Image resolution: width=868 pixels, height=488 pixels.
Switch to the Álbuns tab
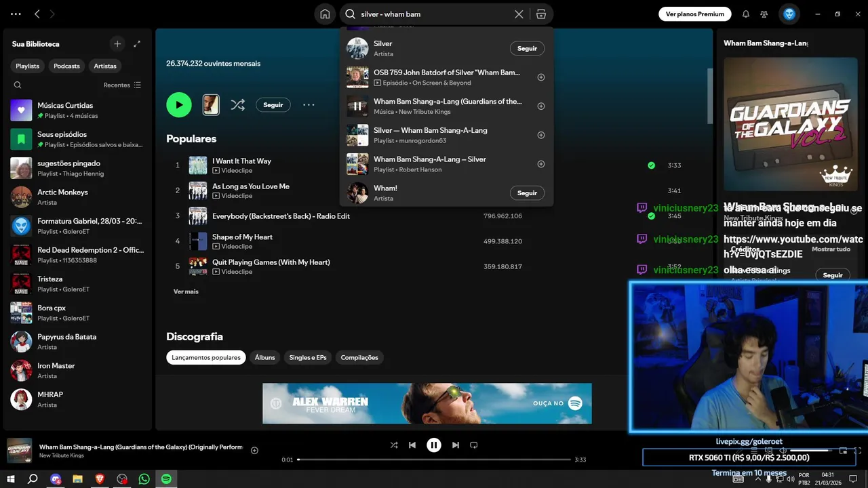[x=265, y=357]
